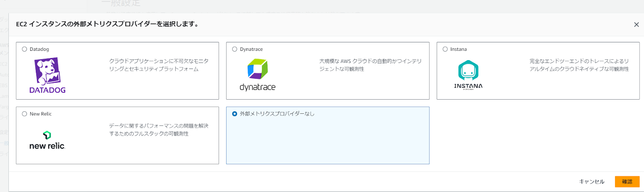Click the Dynatrace cube logo
The width and height of the screenshot is (644, 192).
click(x=258, y=75)
